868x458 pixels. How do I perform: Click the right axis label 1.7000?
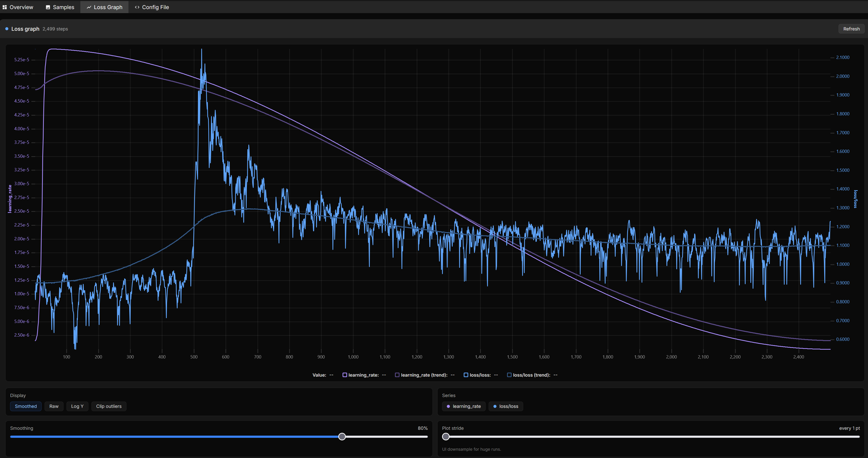(x=842, y=133)
